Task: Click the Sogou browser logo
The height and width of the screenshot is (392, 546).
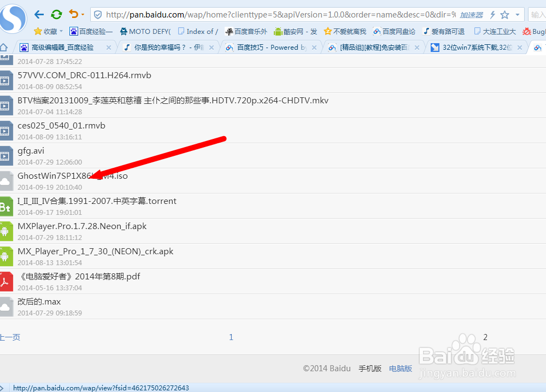Action: (13, 19)
